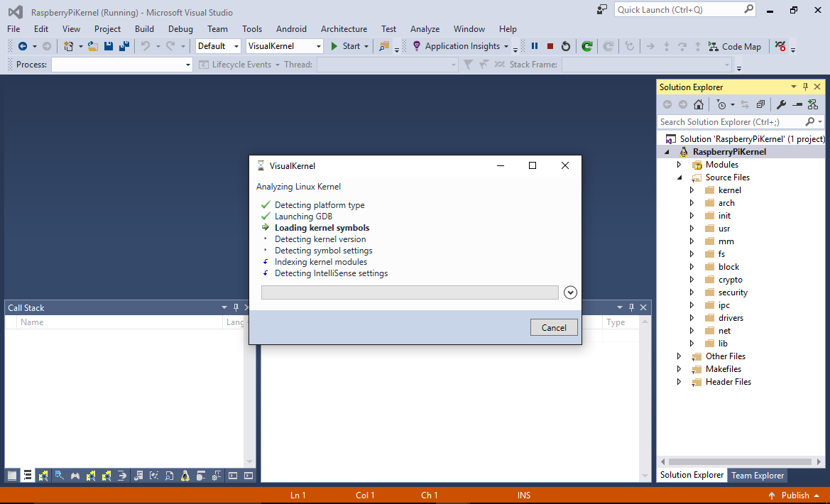
Task: Click the feedback icon near Quick Launch
Action: [x=602, y=9]
